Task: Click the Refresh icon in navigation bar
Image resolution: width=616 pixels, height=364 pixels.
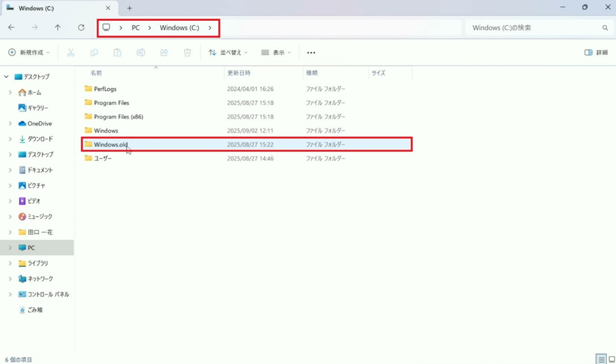Action: pos(81,28)
